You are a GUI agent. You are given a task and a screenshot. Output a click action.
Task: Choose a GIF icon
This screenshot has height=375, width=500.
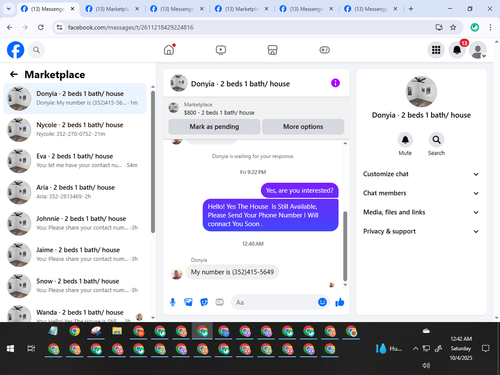pyautogui.click(x=219, y=302)
